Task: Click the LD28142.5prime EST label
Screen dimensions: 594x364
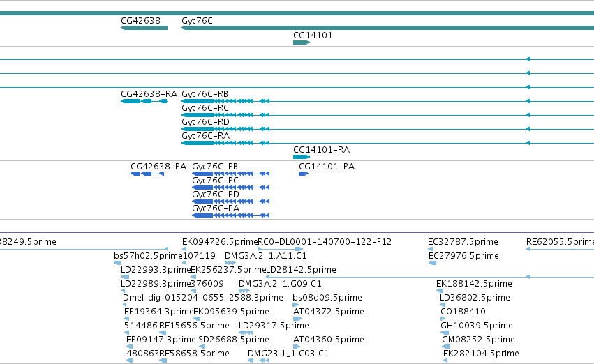Action: 302,270
